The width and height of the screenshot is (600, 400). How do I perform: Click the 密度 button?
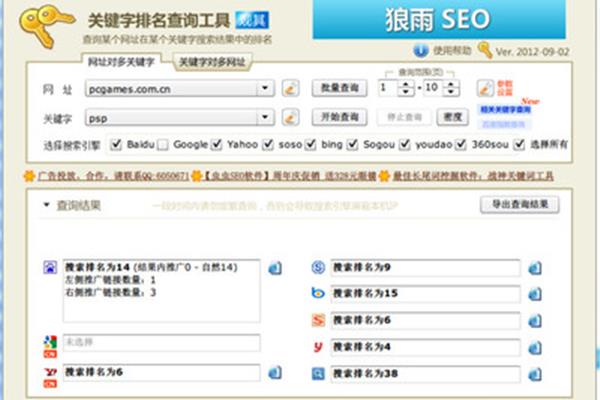pos(453,117)
